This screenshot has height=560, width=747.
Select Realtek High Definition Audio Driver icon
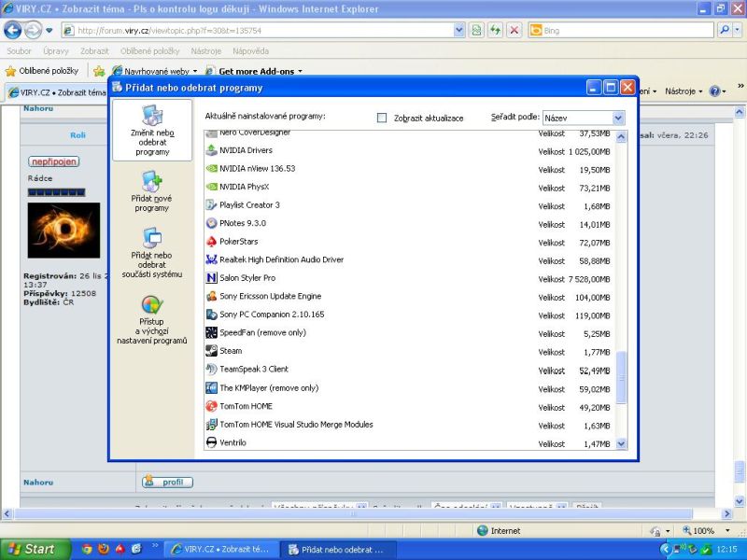coord(211,259)
